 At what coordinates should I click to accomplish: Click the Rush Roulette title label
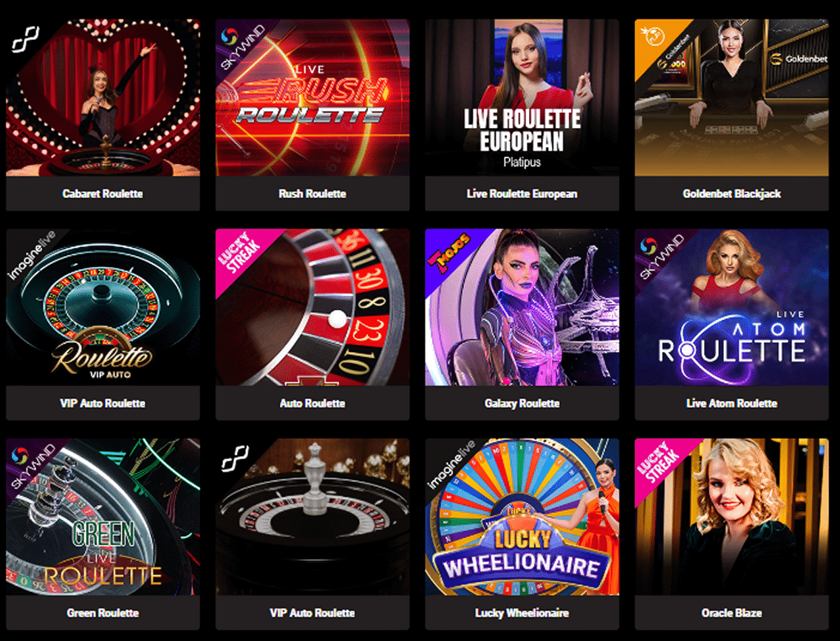(x=313, y=194)
